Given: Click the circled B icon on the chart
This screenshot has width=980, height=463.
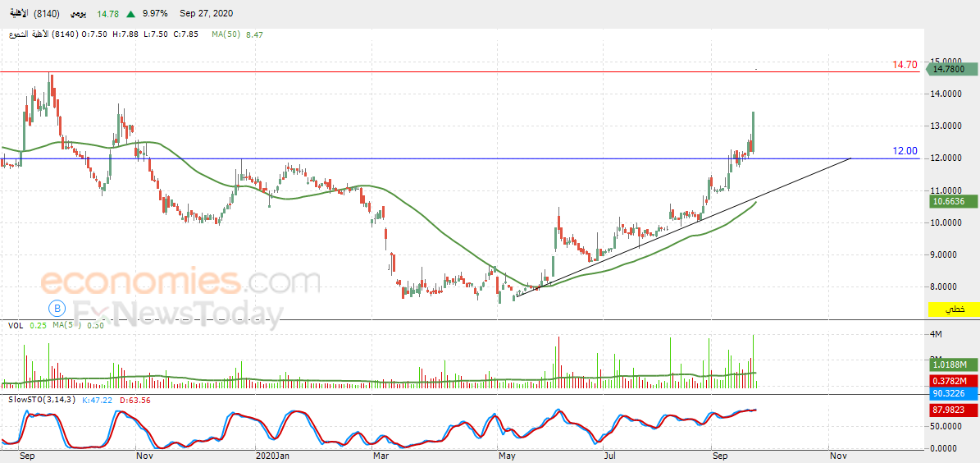Looking at the screenshot, I should [x=57, y=309].
